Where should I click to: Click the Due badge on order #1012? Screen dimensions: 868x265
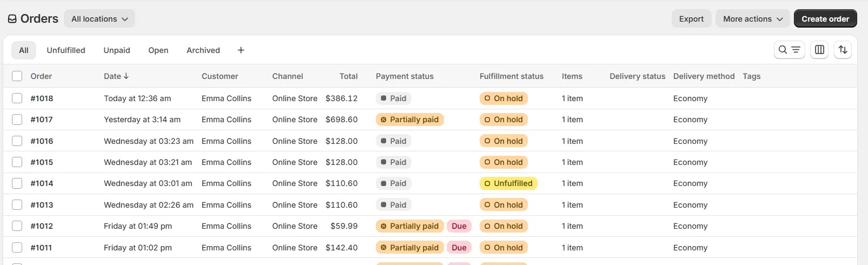[x=459, y=226]
